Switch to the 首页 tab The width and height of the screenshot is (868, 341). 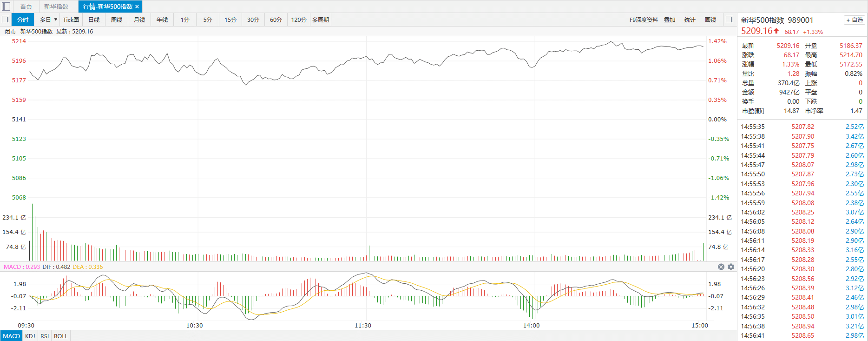26,7
